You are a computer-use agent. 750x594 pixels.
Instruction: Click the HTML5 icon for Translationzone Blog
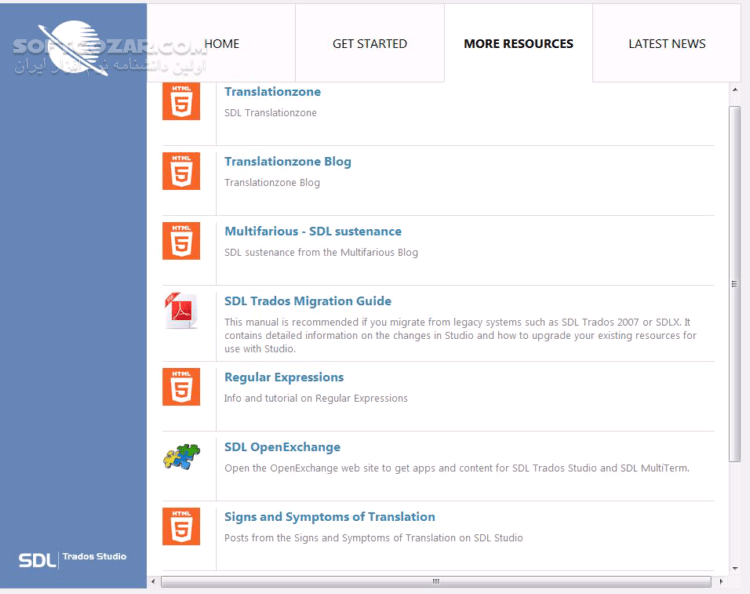tap(181, 171)
